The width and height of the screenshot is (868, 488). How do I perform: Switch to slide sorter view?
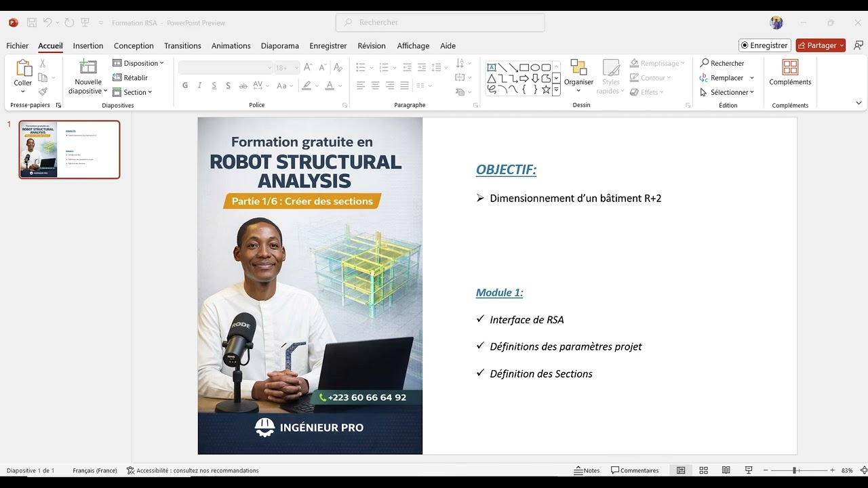[703, 470]
